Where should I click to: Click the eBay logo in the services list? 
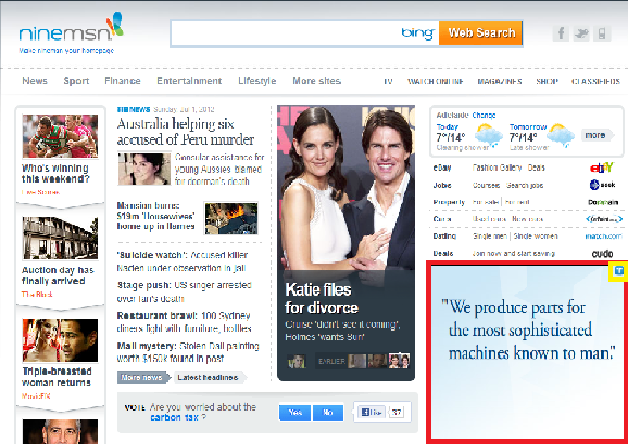pos(602,167)
